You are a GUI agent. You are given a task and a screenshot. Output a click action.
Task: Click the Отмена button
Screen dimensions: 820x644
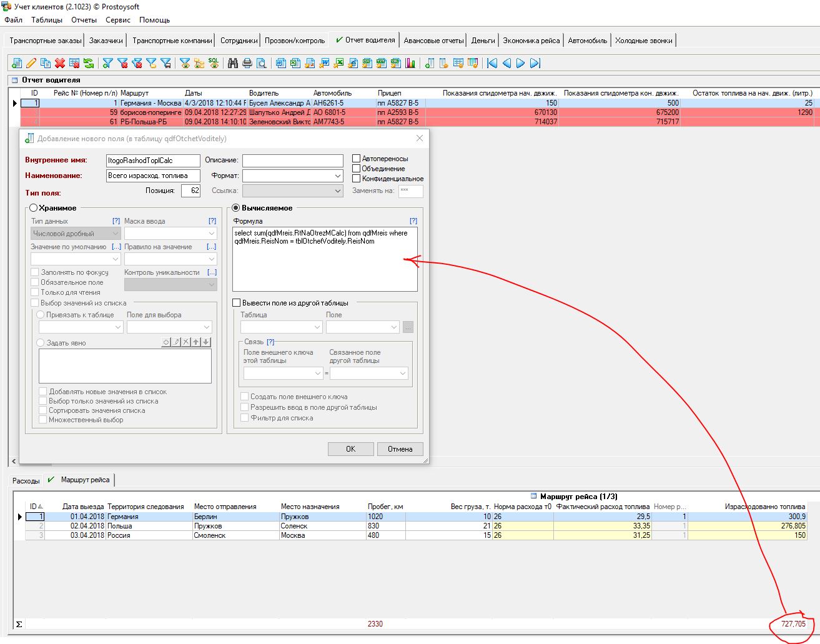click(x=400, y=449)
